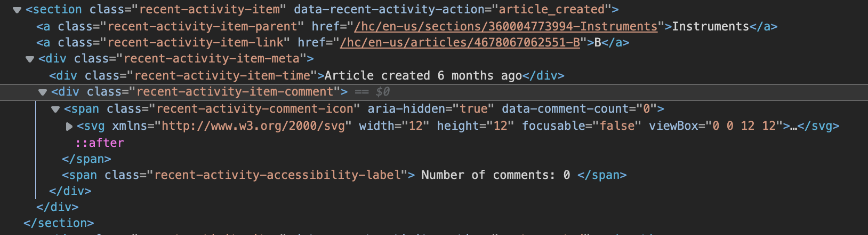Image resolution: width=868 pixels, height=235 pixels.
Task: Click the "Article created 6 months ago" text
Action: tap(423, 76)
